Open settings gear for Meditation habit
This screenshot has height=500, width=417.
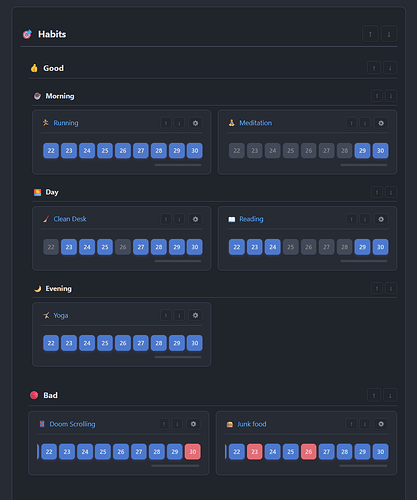click(x=381, y=123)
